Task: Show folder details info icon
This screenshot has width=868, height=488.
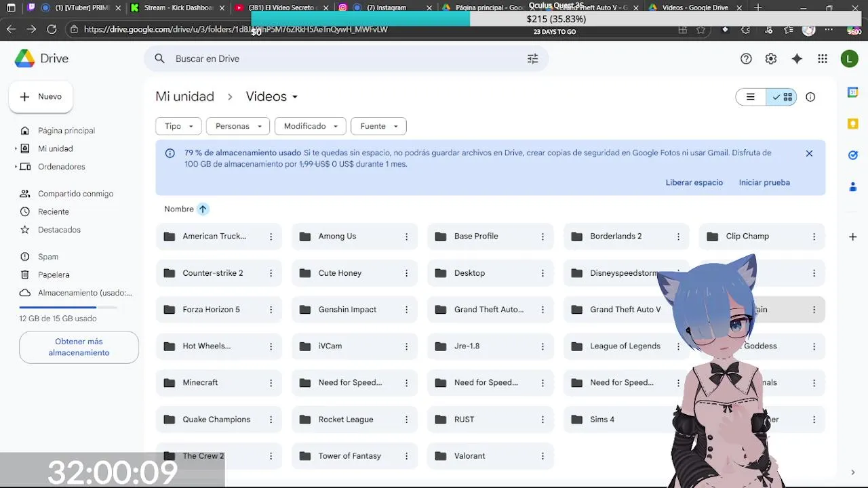Action: pos(810,97)
